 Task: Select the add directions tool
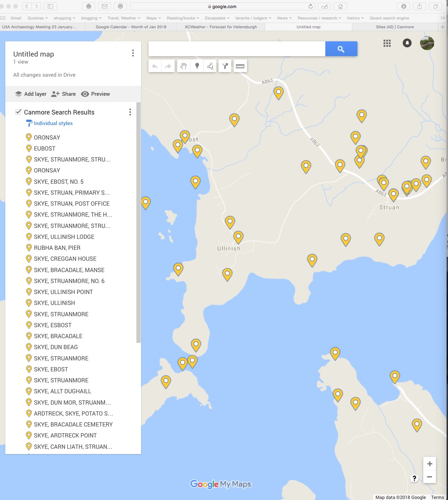coord(225,66)
